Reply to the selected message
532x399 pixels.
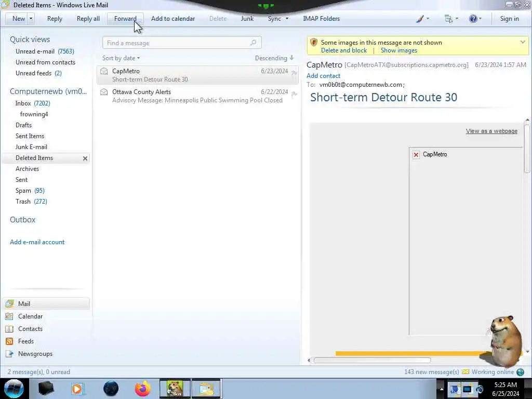click(x=55, y=19)
